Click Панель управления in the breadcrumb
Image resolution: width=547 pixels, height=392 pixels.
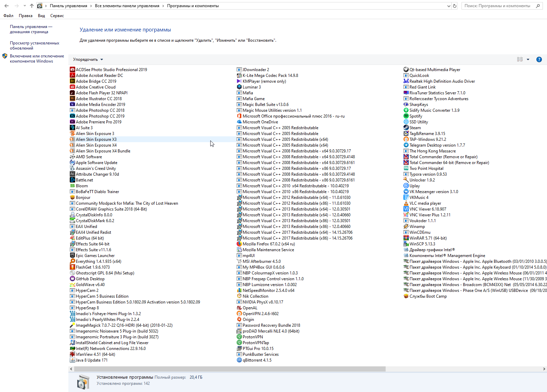pyautogui.click(x=68, y=6)
